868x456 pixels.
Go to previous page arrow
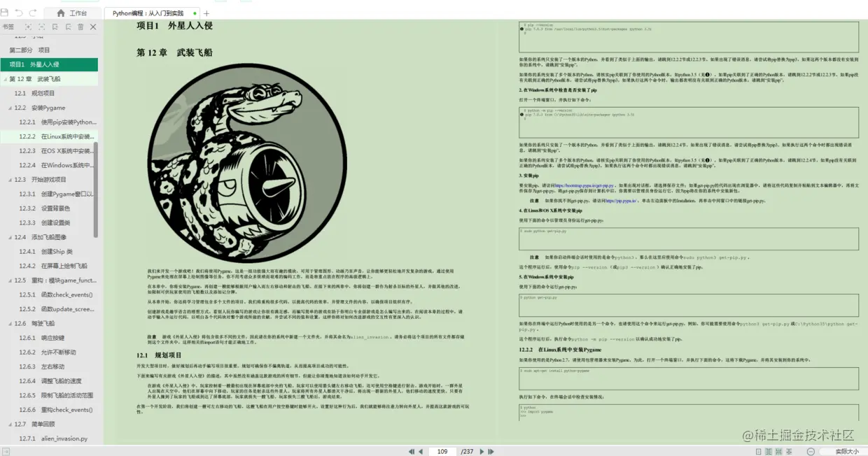(x=421, y=452)
